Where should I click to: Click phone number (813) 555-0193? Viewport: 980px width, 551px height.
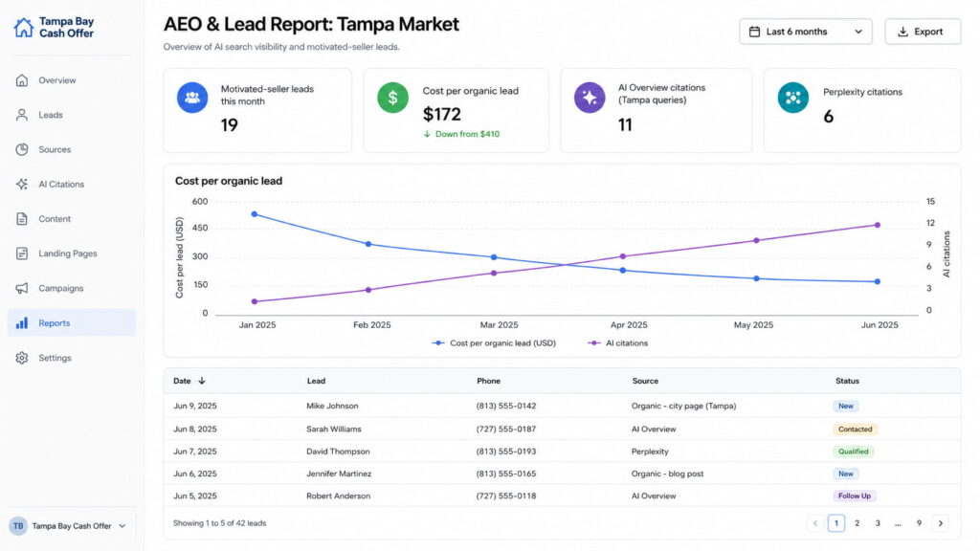point(505,452)
